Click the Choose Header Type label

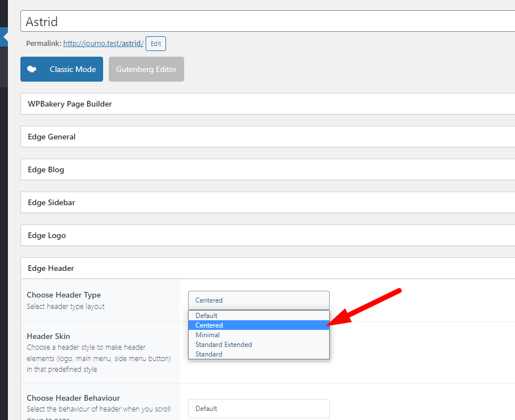click(63, 295)
